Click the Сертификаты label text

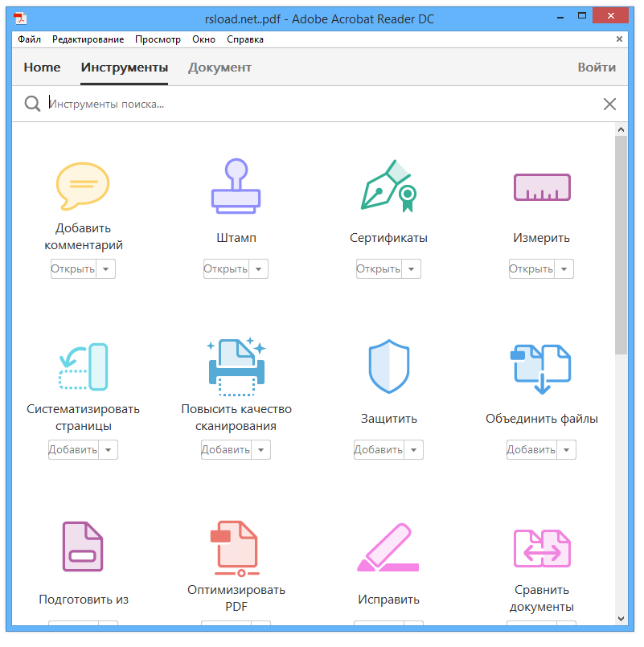tap(388, 238)
